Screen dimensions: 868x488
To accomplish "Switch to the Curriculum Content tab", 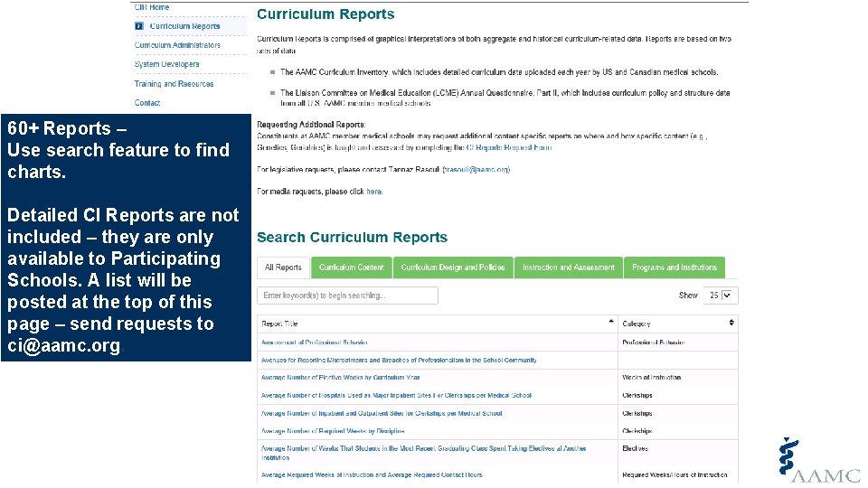I will pos(352,267).
